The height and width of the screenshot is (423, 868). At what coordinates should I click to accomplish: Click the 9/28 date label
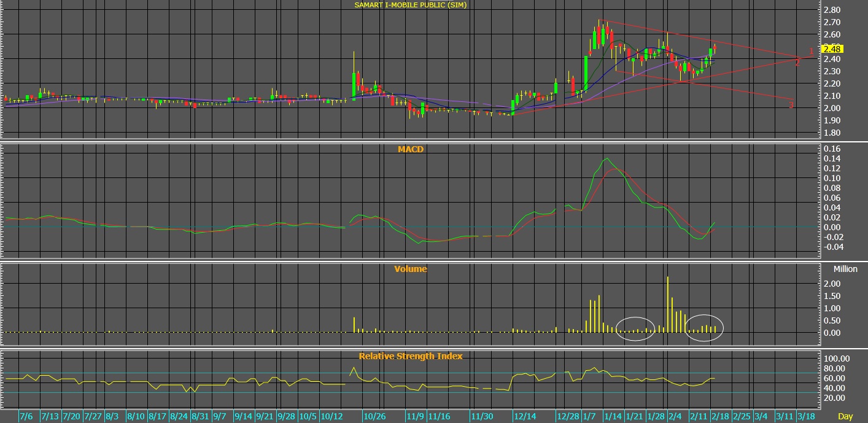[x=286, y=417]
